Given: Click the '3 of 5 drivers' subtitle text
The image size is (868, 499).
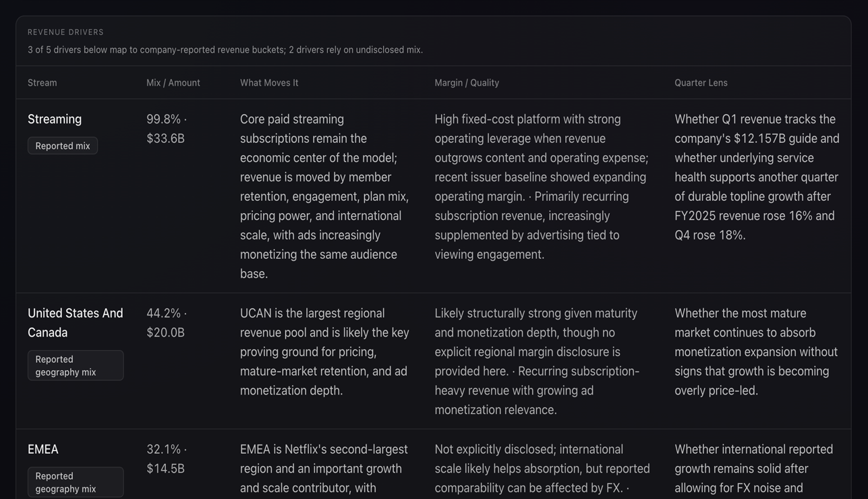Looking at the screenshot, I should [225, 50].
